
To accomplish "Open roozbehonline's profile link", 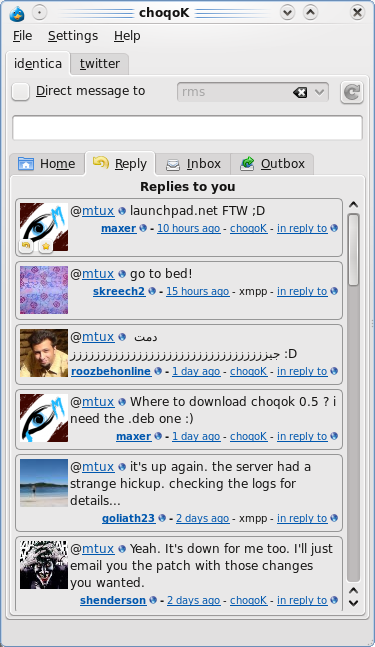I will tap(111, 371).
